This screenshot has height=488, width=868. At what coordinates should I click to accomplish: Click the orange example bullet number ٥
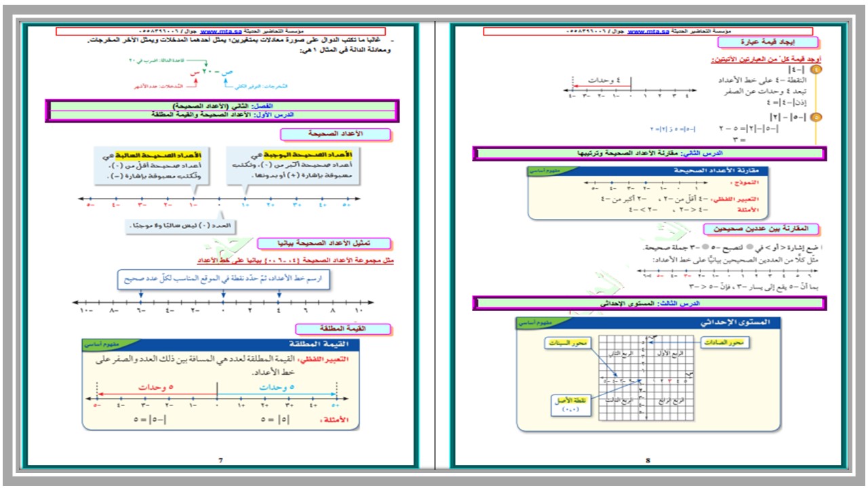coord(817,117)
